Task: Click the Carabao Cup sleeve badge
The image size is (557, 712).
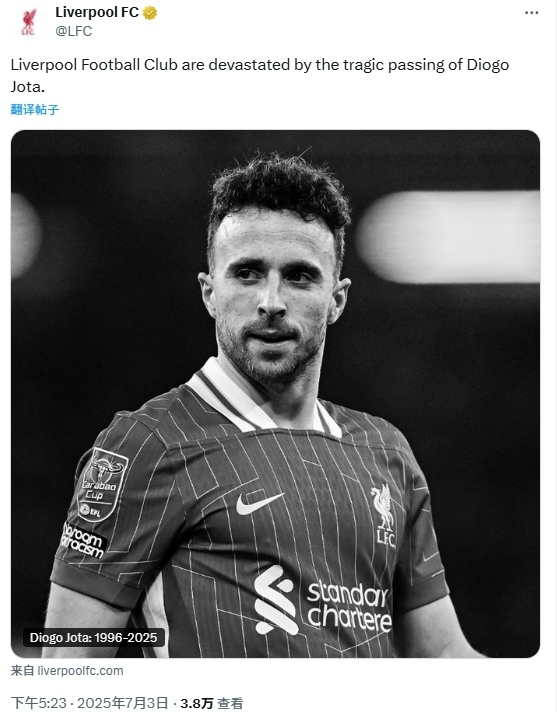Action: coord(102,484)
